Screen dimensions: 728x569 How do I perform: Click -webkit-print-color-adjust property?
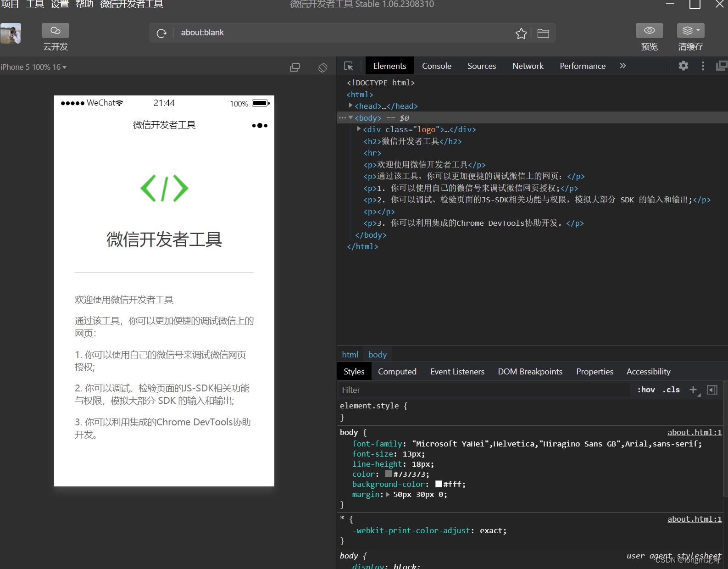pyautogui.click(x=411, y=530)
